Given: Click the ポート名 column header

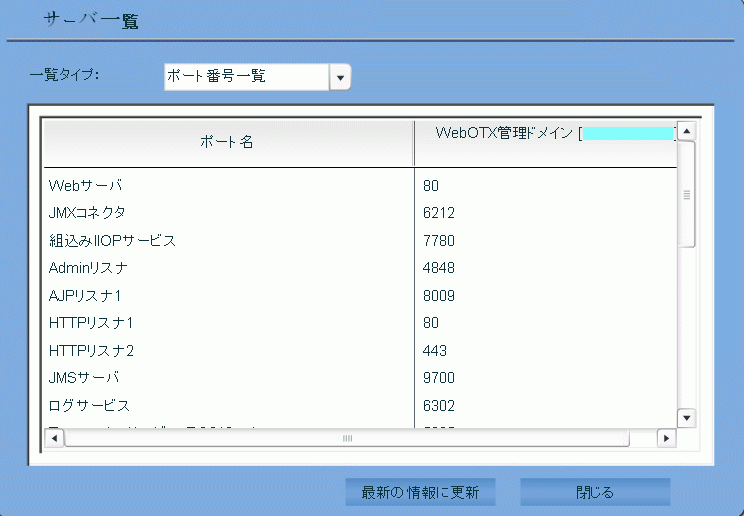Looking at the screenshot, I should 227,142.
